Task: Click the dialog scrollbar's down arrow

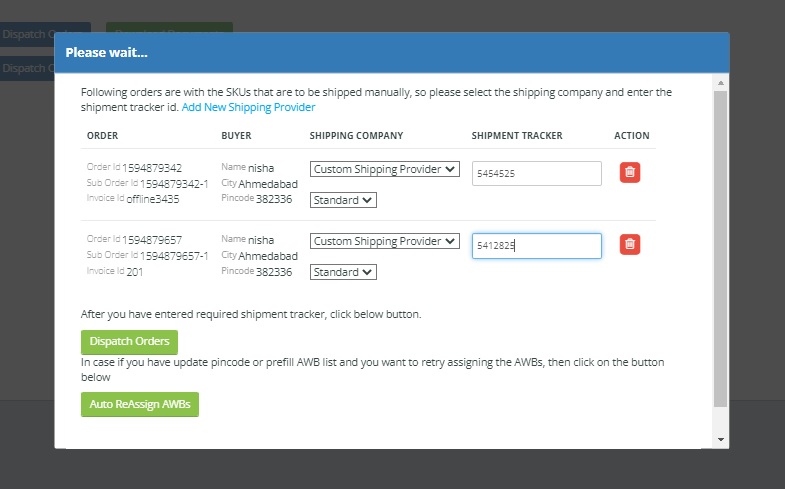Action: click(721, 439)
